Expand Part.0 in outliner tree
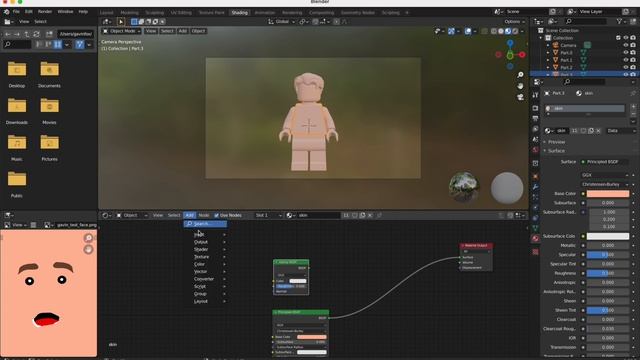 click(548, 53)
